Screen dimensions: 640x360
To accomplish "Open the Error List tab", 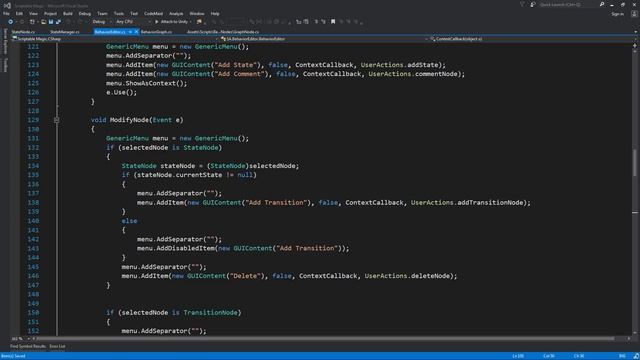I will tap(57, 347).
